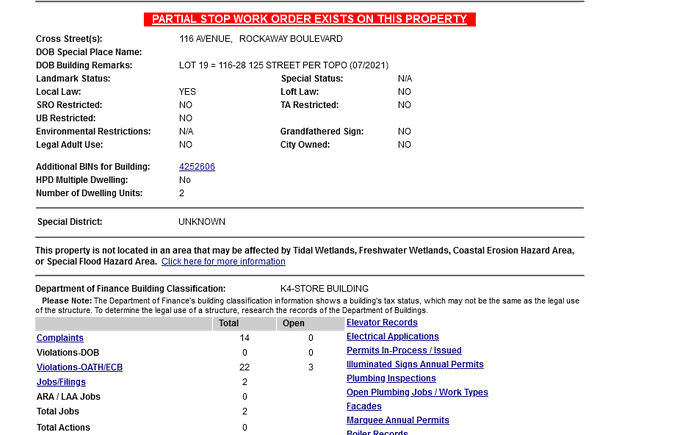Viewport: 680px width, 435px height.
Task: Open Illuminated Signs Annual Permits link
Action: tap(415, 364)
